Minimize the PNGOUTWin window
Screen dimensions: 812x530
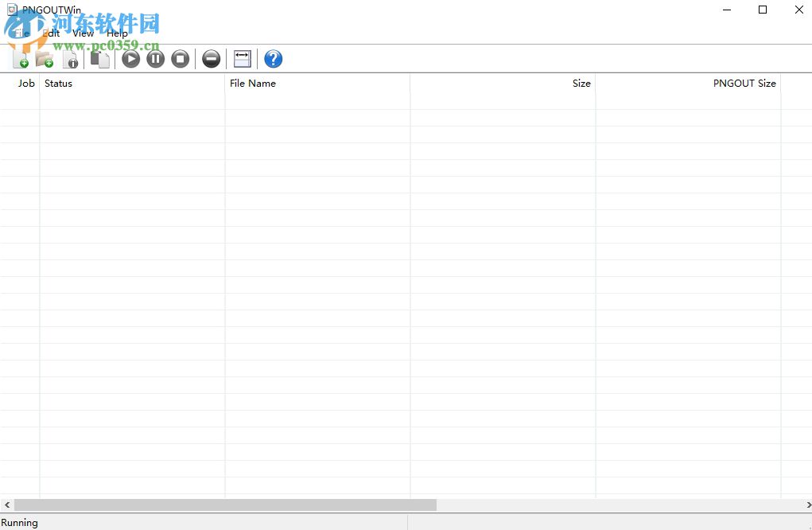727,10
